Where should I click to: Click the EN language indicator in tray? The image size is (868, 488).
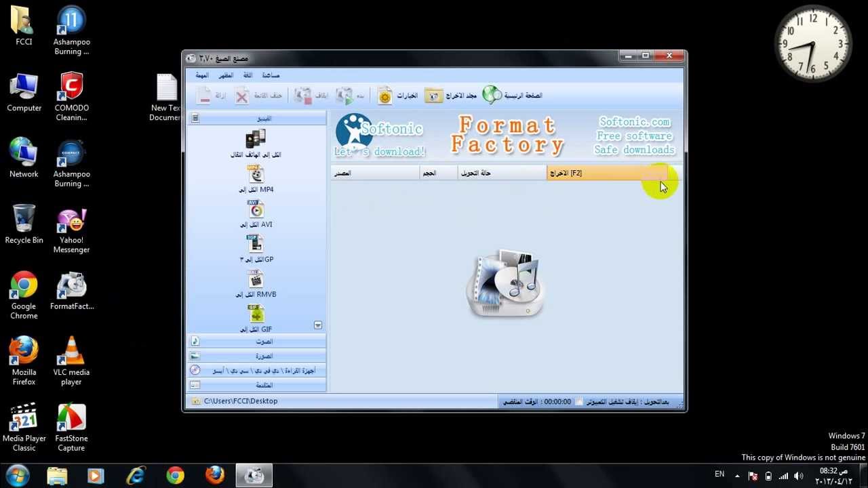[x=719, y=474]
